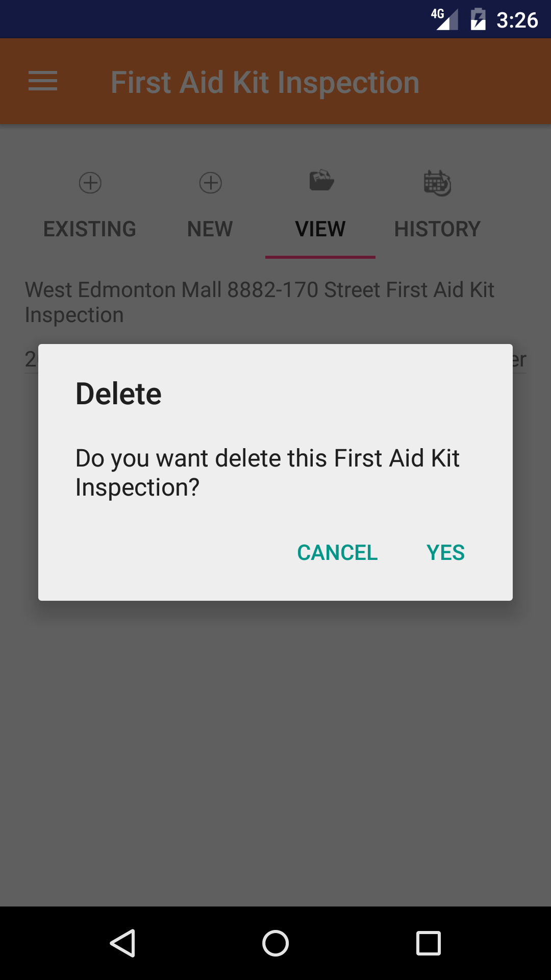Click the plus icon above EXISTING
The width and height of the screenshot is (551, 980).
pyautogui.click(x=90, y=183)
